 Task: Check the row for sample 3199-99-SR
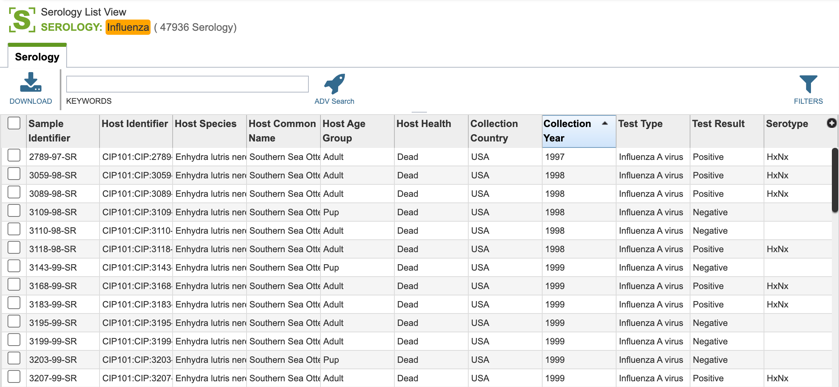pyautogui.click(x=14, y=340)
